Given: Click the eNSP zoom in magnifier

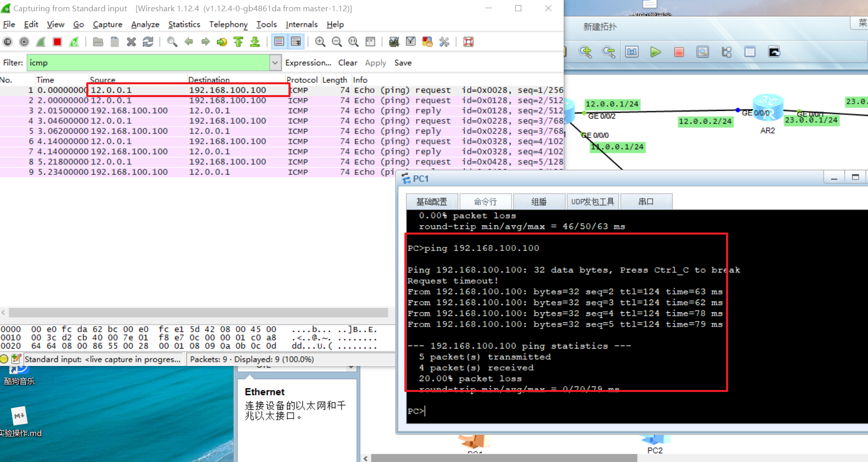Looking at the screenshot, I should coord(585,52).
